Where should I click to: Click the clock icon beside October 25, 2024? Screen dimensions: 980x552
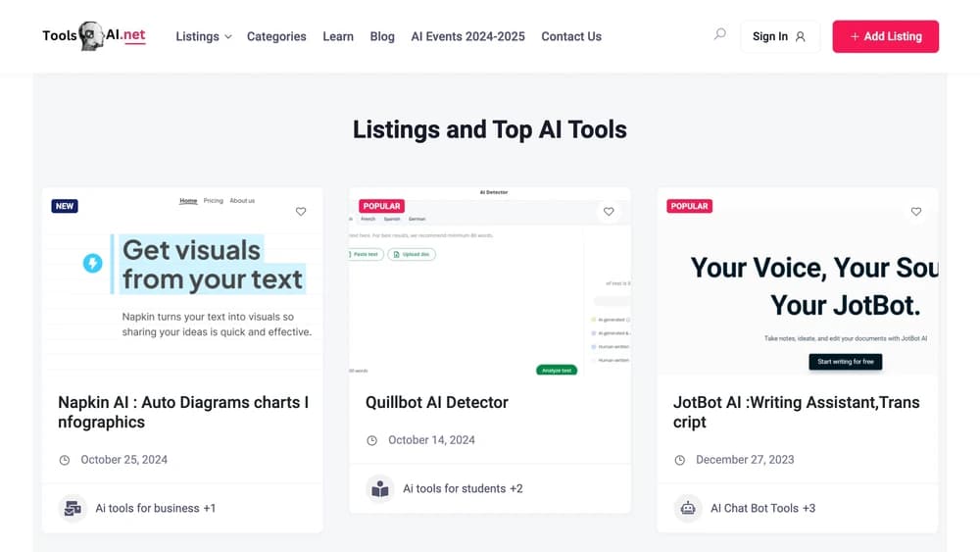tap(65, 460)
